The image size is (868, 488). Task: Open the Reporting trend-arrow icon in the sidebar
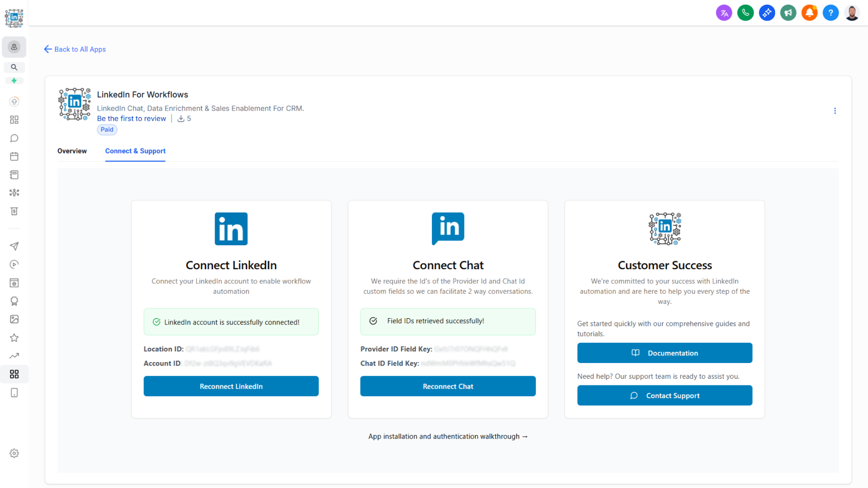(14, 355)
